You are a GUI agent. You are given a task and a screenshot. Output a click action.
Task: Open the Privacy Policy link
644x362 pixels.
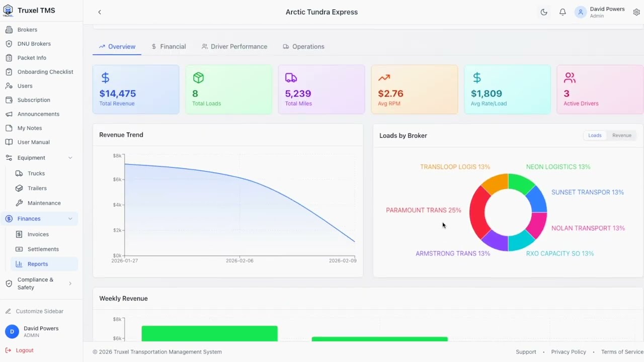click(x=569, y=352)
